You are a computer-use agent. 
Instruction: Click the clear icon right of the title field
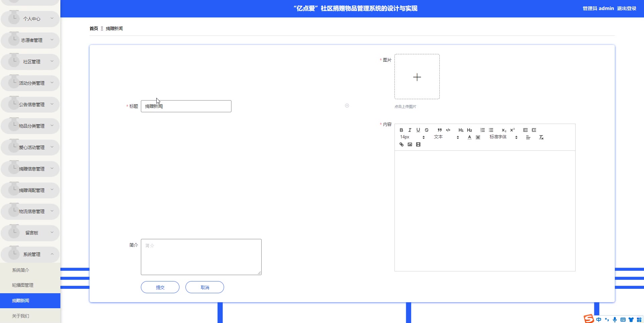click(347, 106)
